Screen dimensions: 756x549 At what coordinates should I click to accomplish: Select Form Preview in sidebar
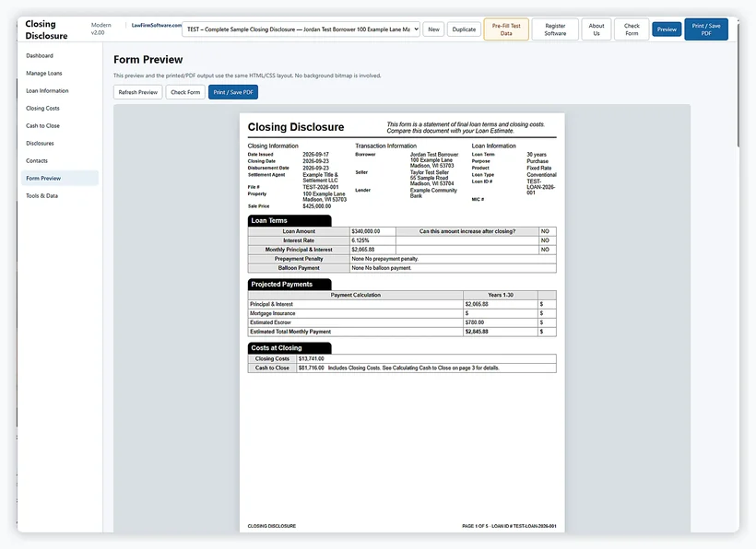[60, 178]
